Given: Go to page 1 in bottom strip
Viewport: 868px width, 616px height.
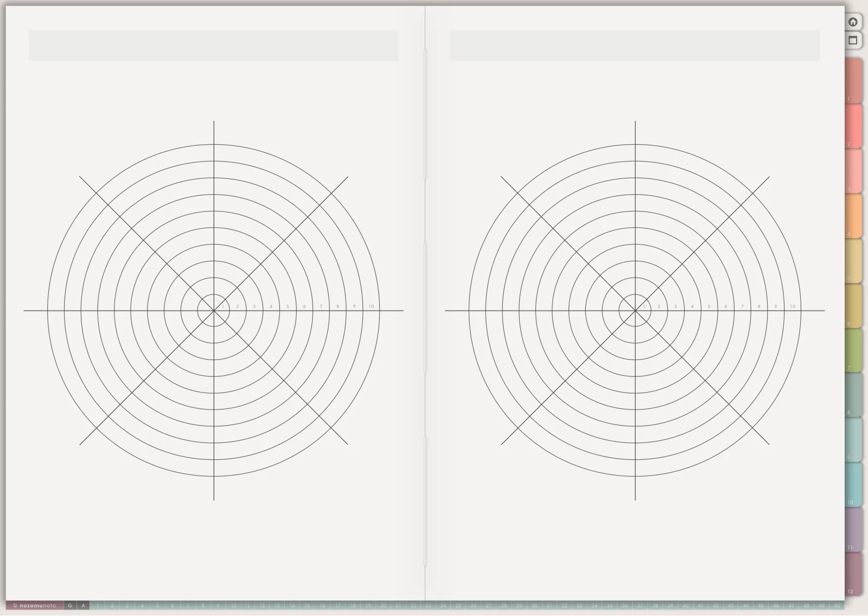Looking at the screenshot, I should 98,606.
